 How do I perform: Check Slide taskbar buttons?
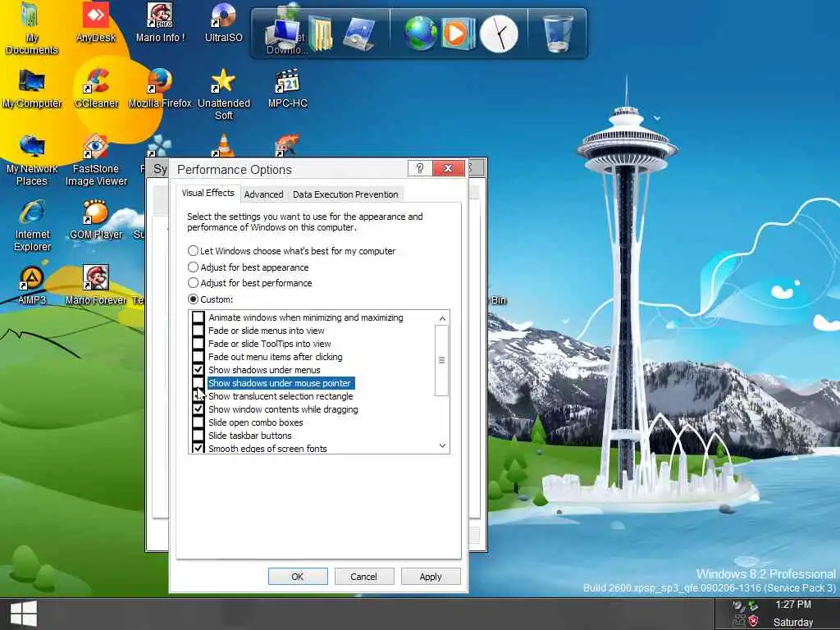click(x=199, y=436)
